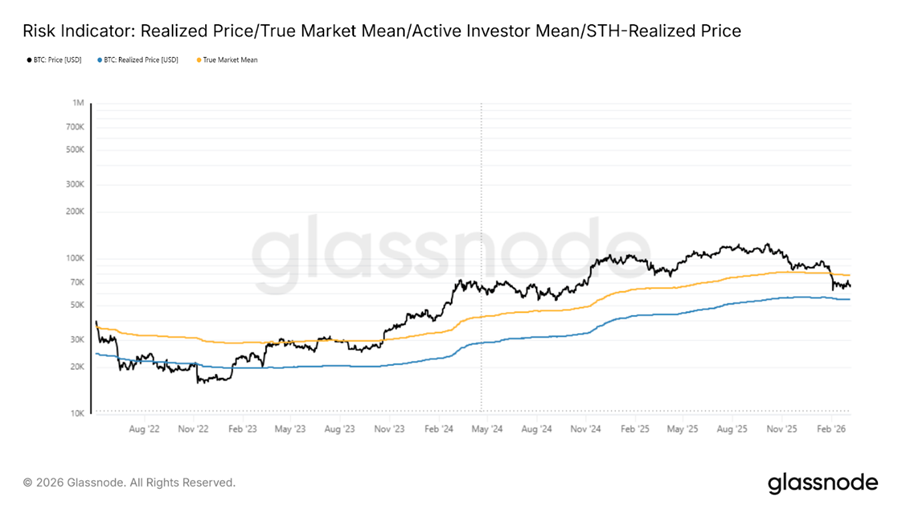Click the vertical dotted marker line near May '24
902x509 pixels.
pyautogui.click(x=481, y=250)
